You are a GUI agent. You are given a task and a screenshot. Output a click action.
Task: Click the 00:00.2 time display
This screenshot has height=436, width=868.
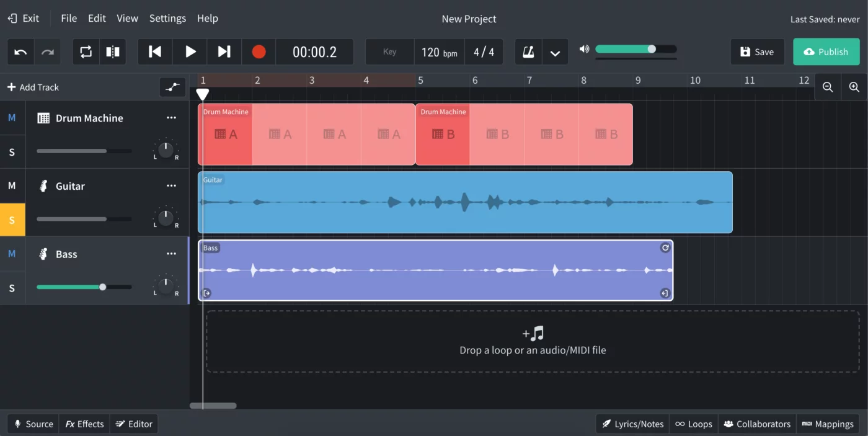315,52
